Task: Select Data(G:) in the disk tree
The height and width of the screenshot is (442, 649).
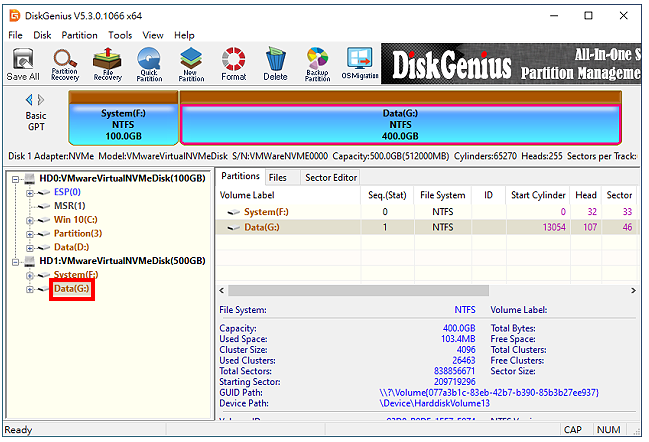Action: click(72, 288)
